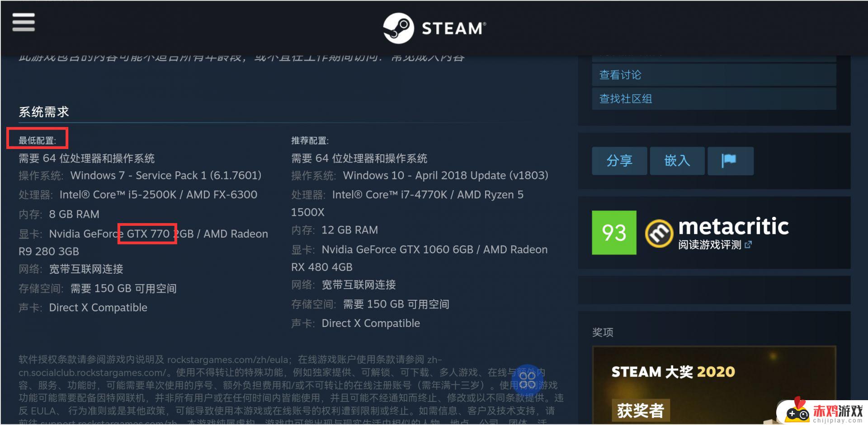Click text RX 480 4GB
The height and width of the screenshot is (425, 868).
(321, 267)
